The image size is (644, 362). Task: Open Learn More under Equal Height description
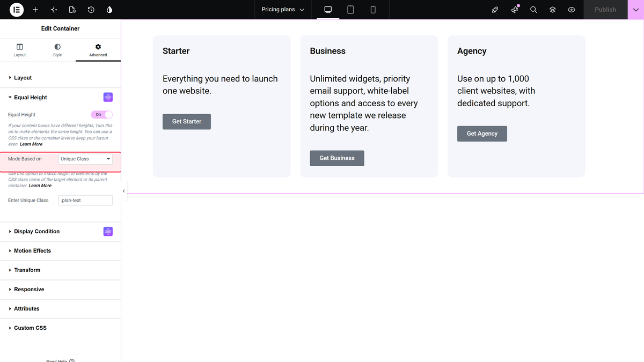(x=31, y=144)
